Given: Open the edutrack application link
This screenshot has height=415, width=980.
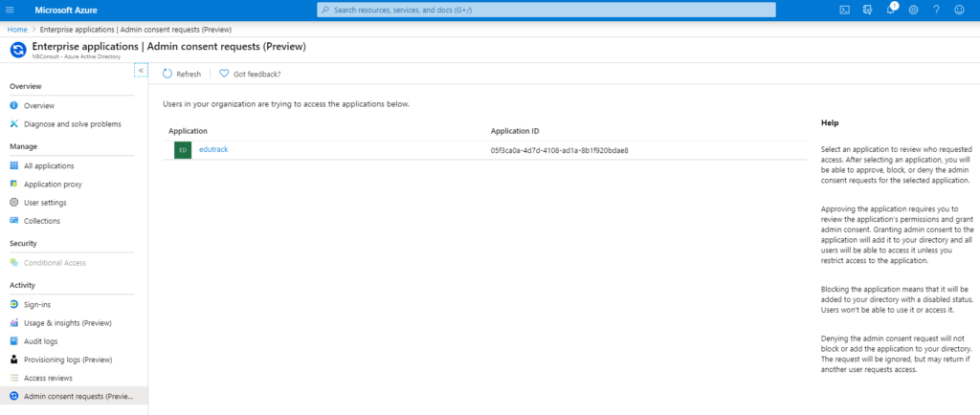Looking at the screenshot, I should [213, 149].
